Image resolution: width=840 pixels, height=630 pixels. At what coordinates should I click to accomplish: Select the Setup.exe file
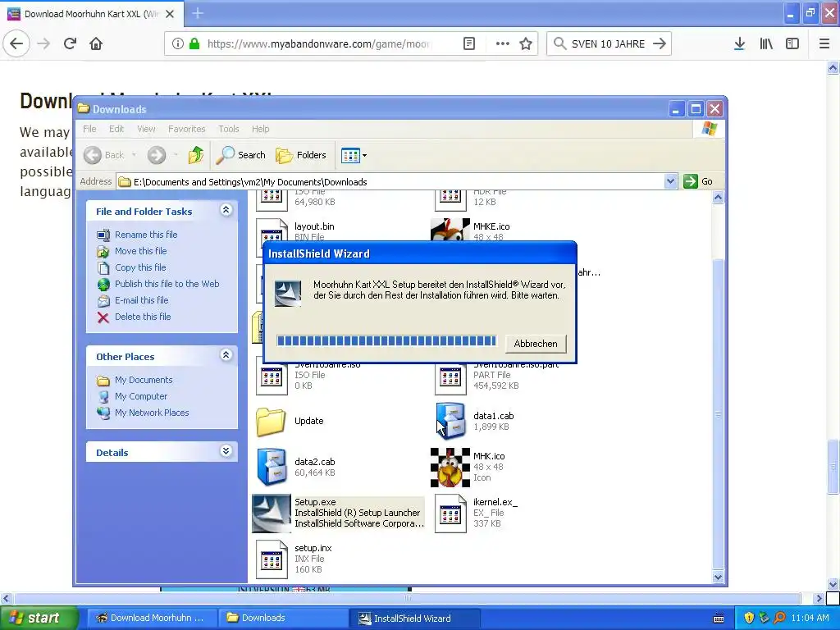coord(338,514)
